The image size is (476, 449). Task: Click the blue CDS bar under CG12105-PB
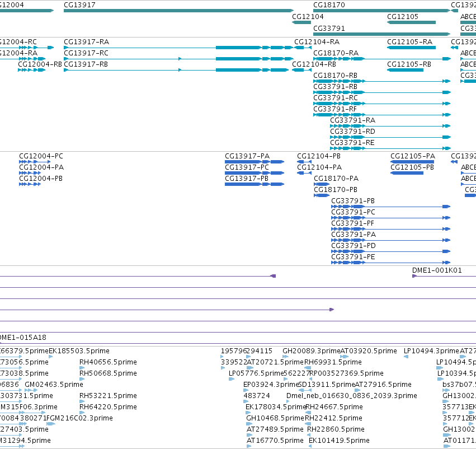pos(407,173)
